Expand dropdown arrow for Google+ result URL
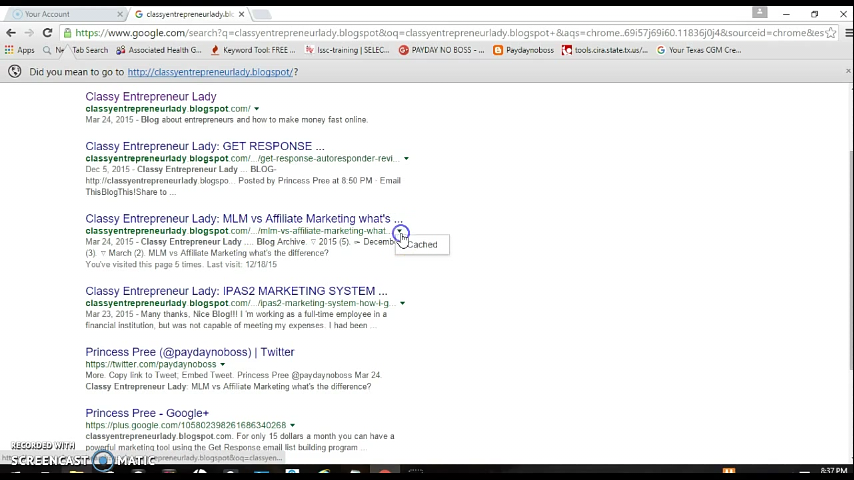The width and height of the screenshot is (854, 480). (x=292, y=426)
